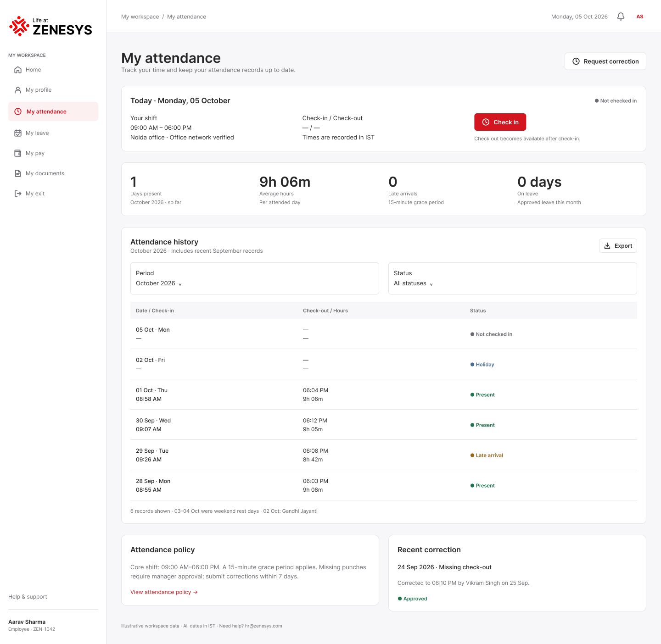Click the red Check in button
The width and height of the screenshot is (661, 644).
[x=500, y=122]
